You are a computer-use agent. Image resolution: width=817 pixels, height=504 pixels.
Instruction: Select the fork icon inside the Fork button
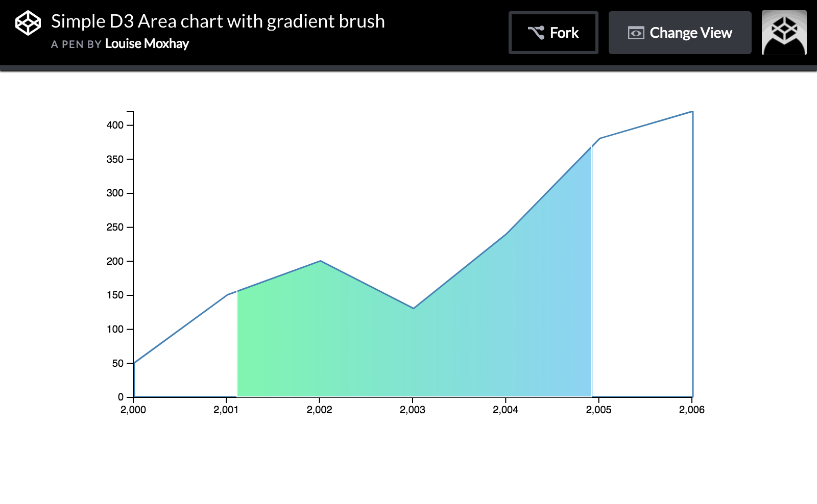tap(535, 32)
